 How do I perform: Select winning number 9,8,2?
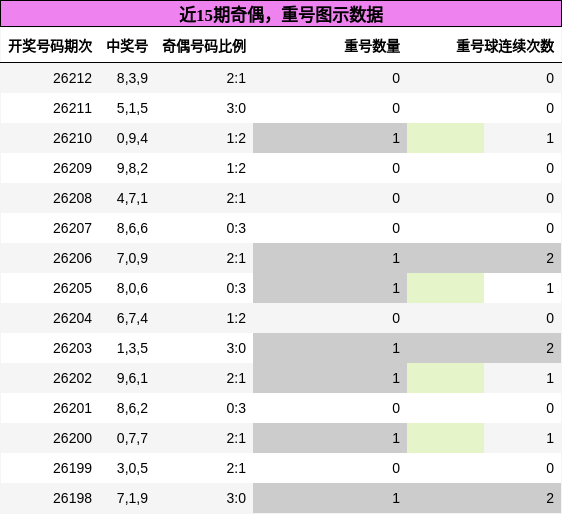coord(132,168)
